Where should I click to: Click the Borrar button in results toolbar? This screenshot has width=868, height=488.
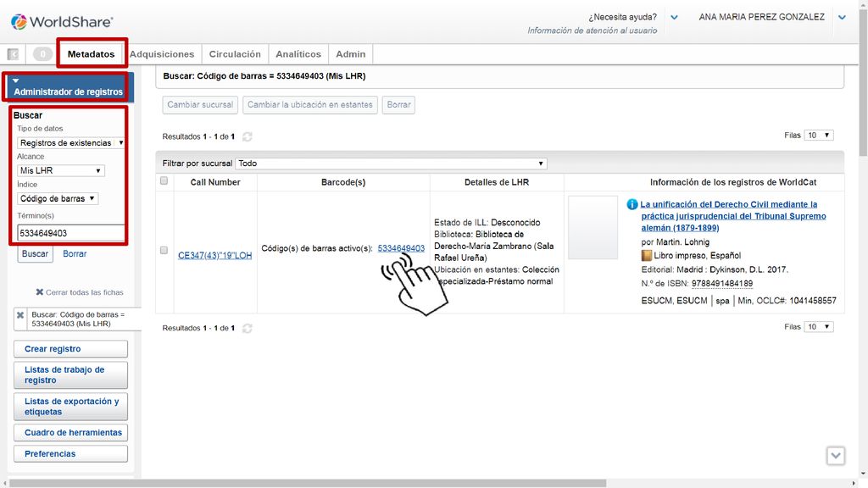pyautogui.click(x=398, y=104)
